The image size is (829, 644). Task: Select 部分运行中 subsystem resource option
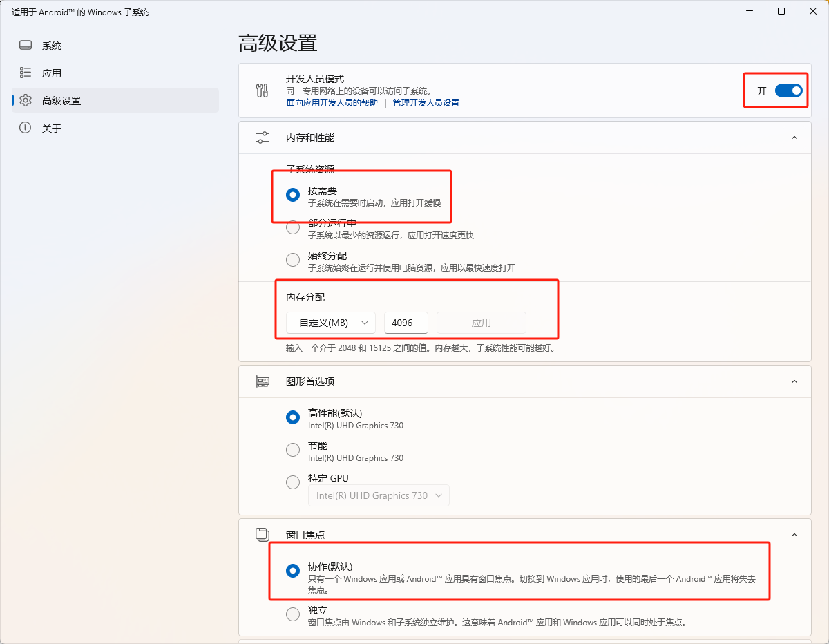coord(293,227)
